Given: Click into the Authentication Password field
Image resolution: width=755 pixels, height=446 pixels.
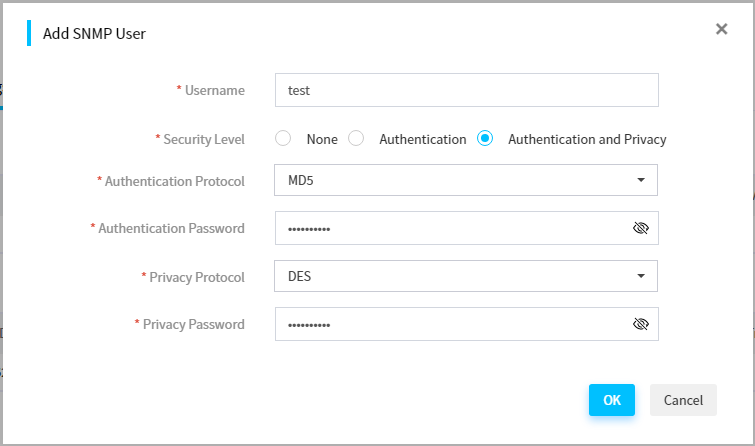Looking at the screenshot, I should (467, 228).
